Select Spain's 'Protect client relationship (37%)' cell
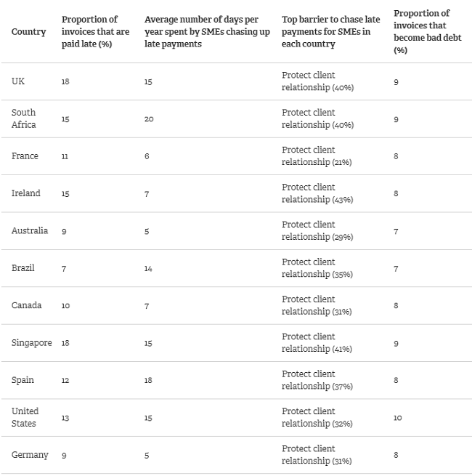Viewport: 472px width, 476px height. tap(317, 380)
